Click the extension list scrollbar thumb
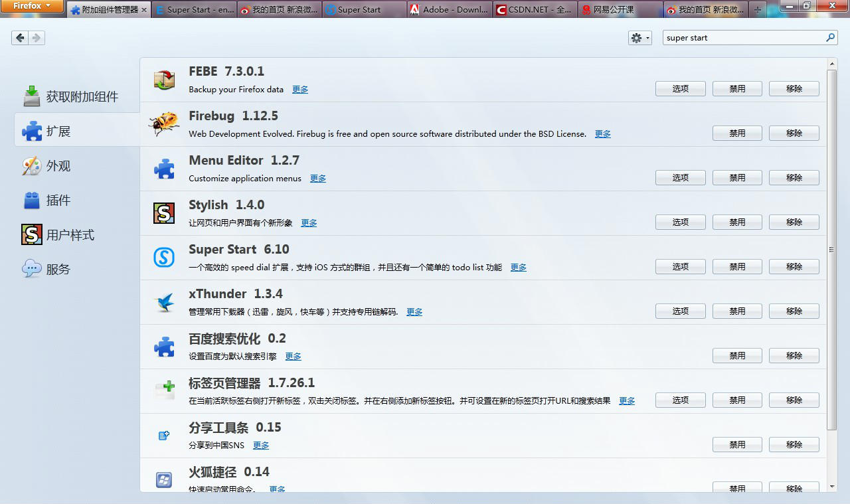This screenshot has width=850, height=504. coord(832,249)
